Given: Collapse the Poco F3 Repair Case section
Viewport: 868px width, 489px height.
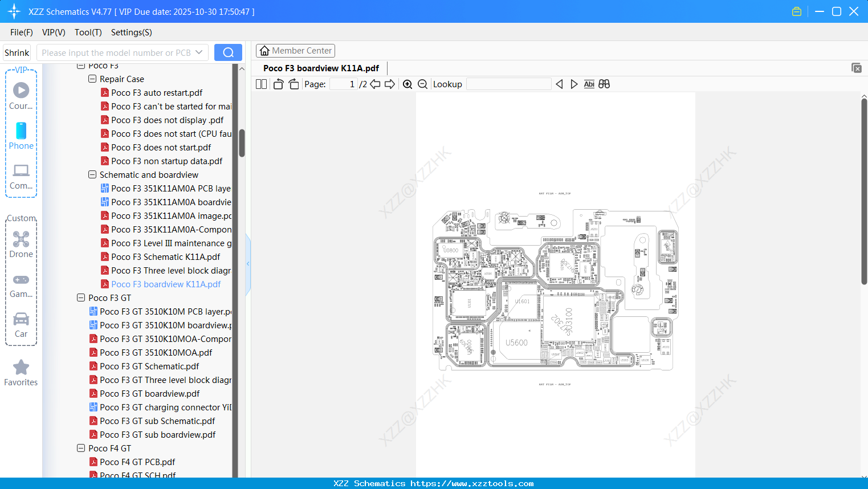Looking at the screenshot, I should 92,79.
